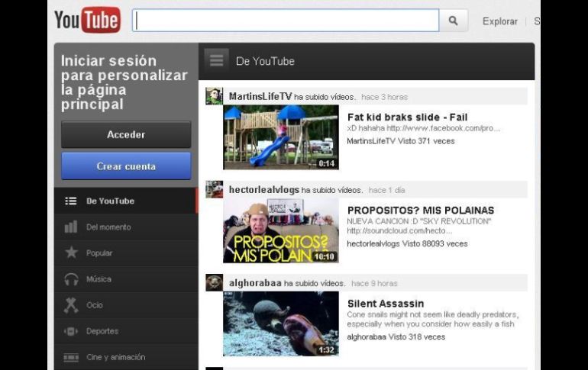This screenshot has height=370, width=588.
Task: Play the PROPOSITOS MIS POLAINAS thumbnail
Action: [x=281, y=230]
